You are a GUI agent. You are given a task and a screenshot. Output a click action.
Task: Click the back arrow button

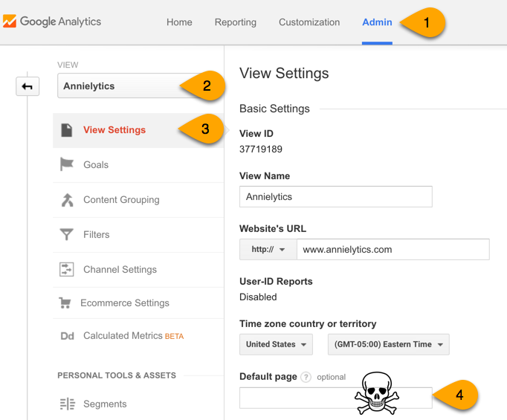tap(28, 86)
